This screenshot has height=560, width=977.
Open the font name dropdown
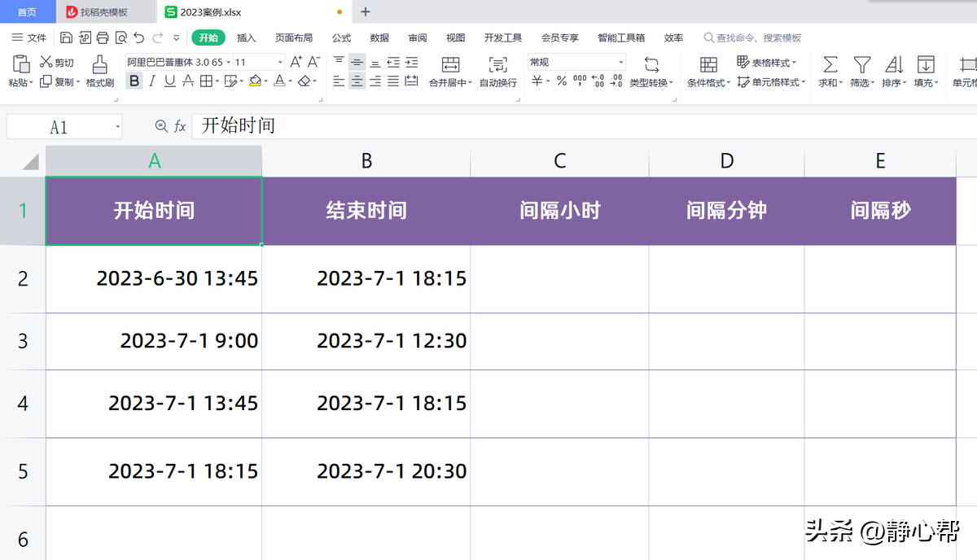(x=229, y=62)
